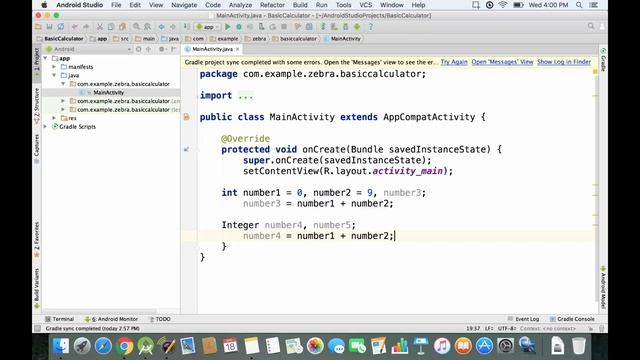Viewport: 640px width, 360px height.
Task: Collapse the java folder
Action: [x=54, y=75]
